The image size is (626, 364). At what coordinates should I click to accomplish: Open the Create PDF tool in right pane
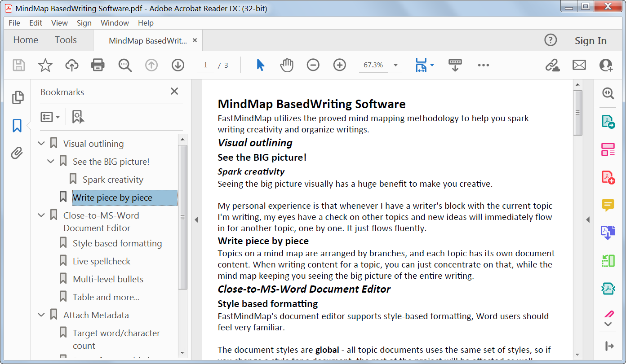(608, 177)
